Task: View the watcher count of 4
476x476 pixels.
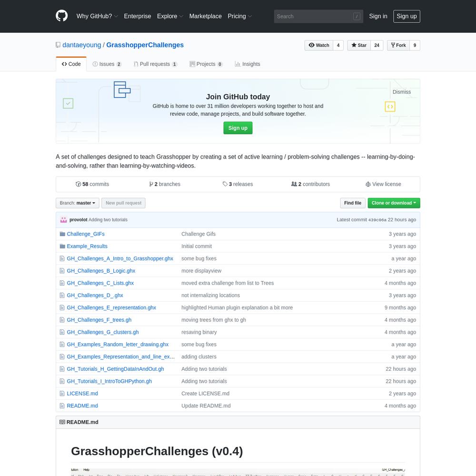Action: click(338, 45)
